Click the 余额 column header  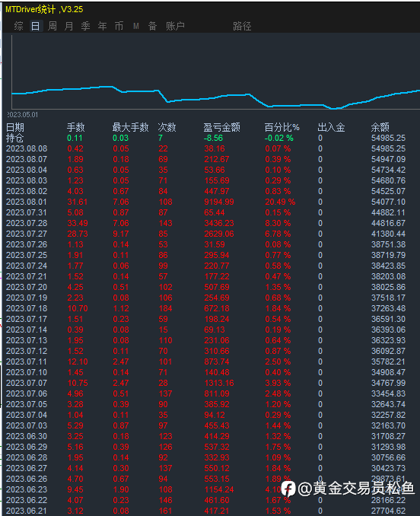(x=380, y=127)
